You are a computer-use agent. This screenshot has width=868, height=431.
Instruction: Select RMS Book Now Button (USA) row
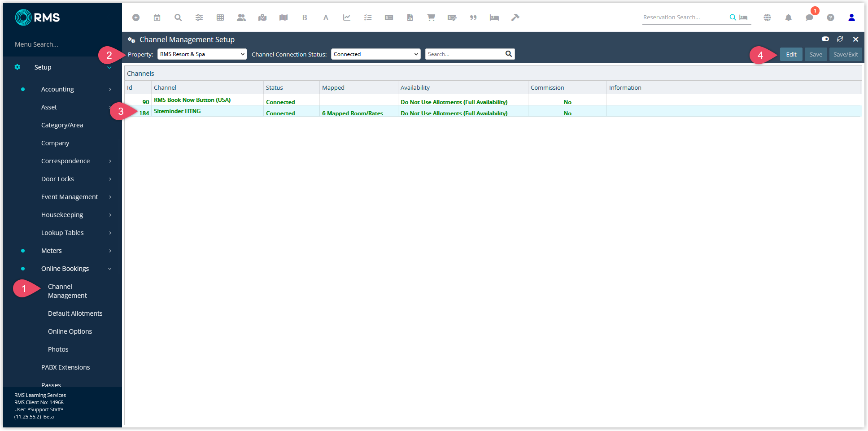tap(493, 100)
